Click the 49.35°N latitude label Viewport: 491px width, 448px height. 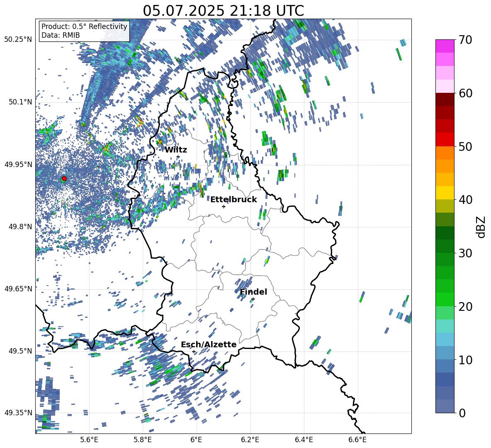coord(18,413)
